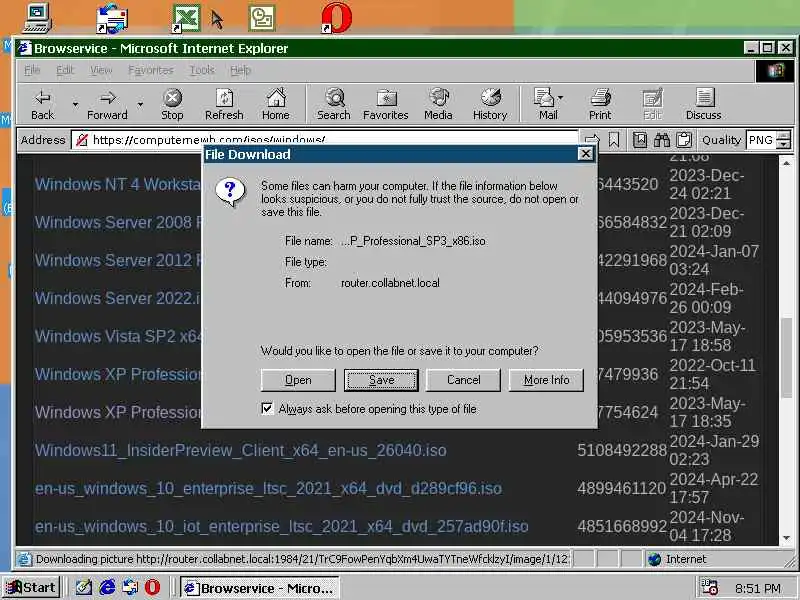Image resolution: width=800 pixels, height=600 pixels.
Task: Open the Favorites pane toolbar icon
Action: [x=386, y=105]
